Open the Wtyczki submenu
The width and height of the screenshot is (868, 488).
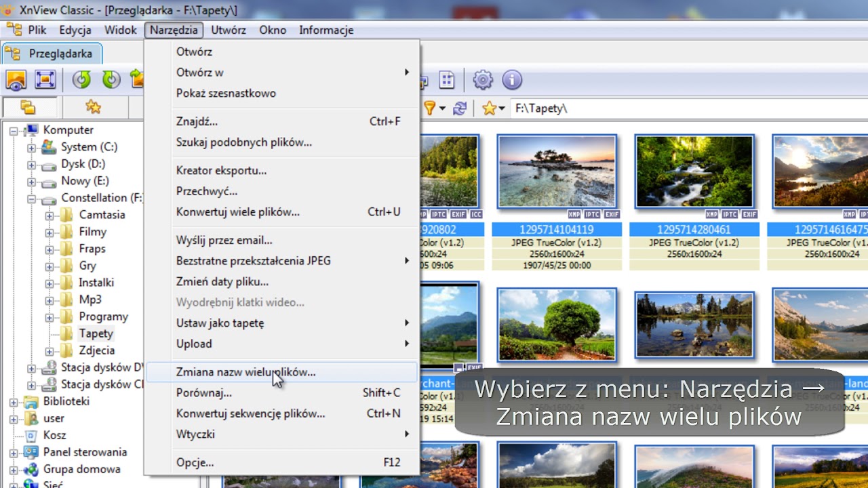click(282, 434)
